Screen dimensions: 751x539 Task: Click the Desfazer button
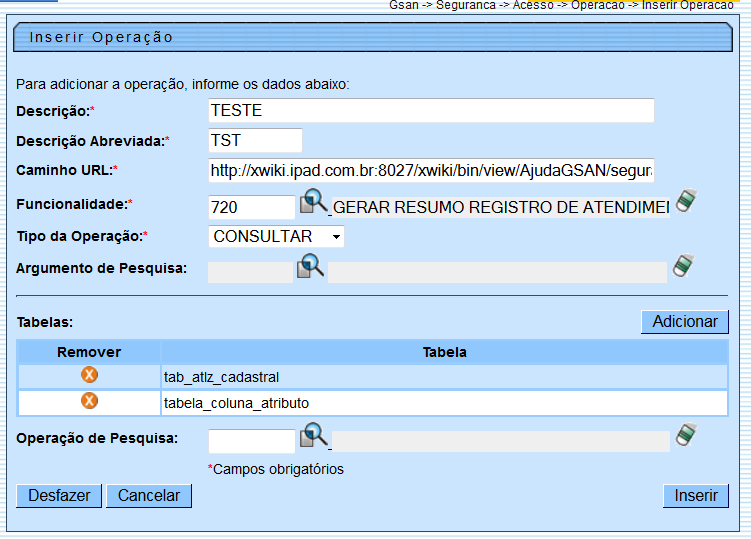click(x=59, y=495)
